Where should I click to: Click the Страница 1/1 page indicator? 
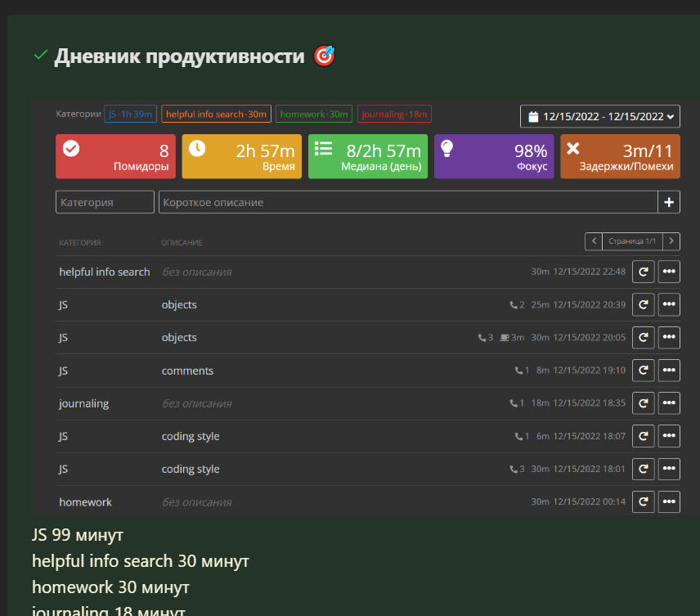[632, 241]
